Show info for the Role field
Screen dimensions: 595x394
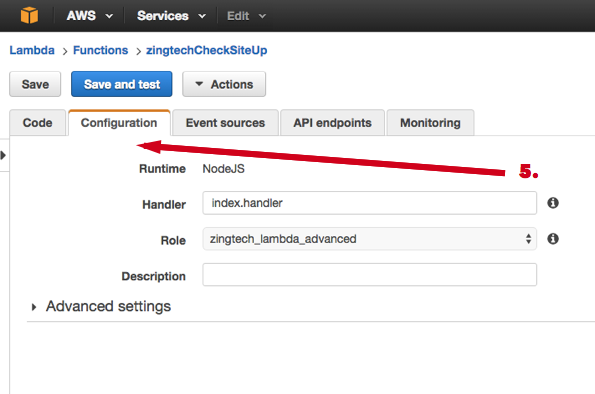click(x=553, y=239)
